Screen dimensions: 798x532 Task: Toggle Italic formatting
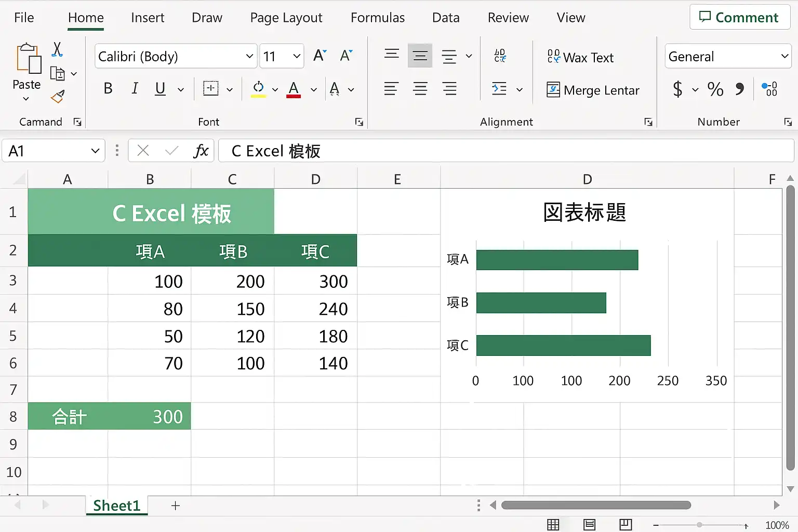click(x=135, y=89)
